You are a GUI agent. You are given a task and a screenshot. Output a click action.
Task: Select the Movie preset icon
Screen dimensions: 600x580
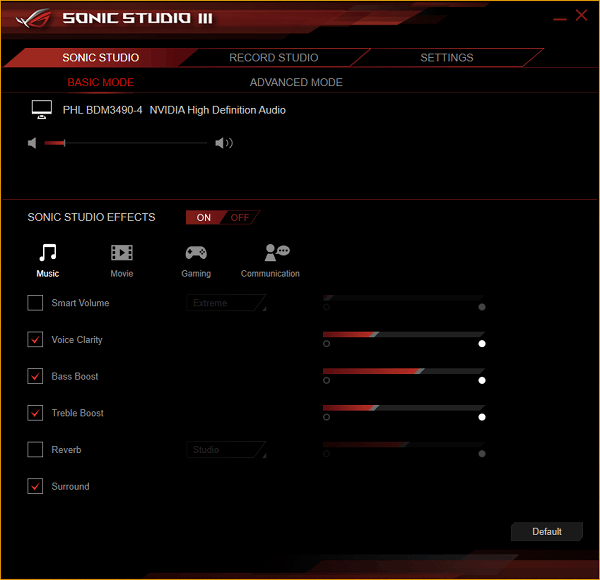coord(122,253)
